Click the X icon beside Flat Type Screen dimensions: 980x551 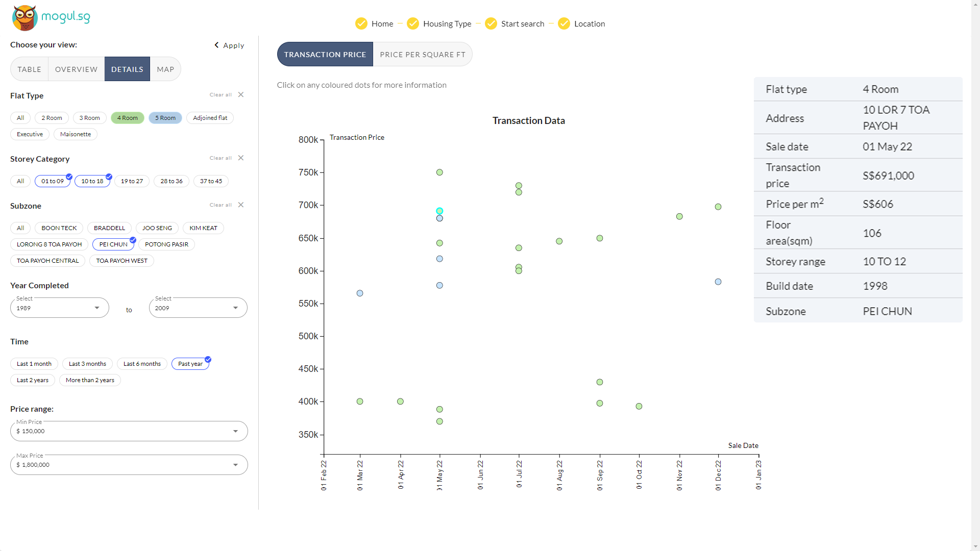point(241,95)
